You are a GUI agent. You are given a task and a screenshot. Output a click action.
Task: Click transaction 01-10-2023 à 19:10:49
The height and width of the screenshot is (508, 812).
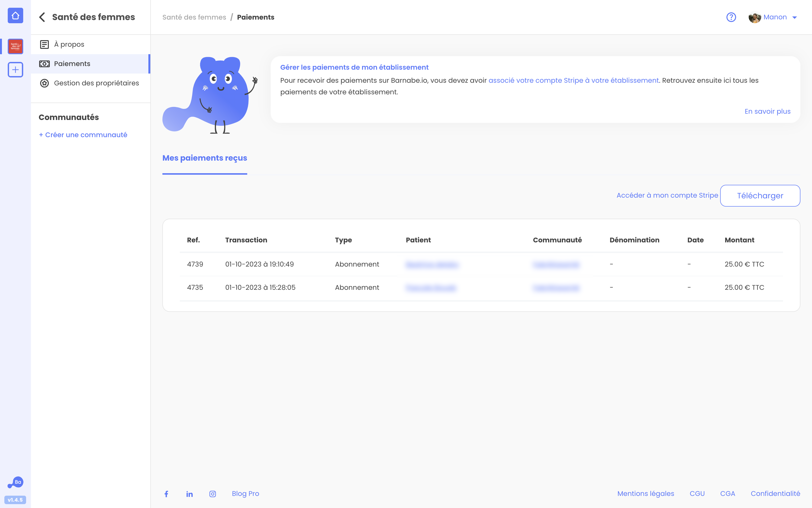coord(259,264)
